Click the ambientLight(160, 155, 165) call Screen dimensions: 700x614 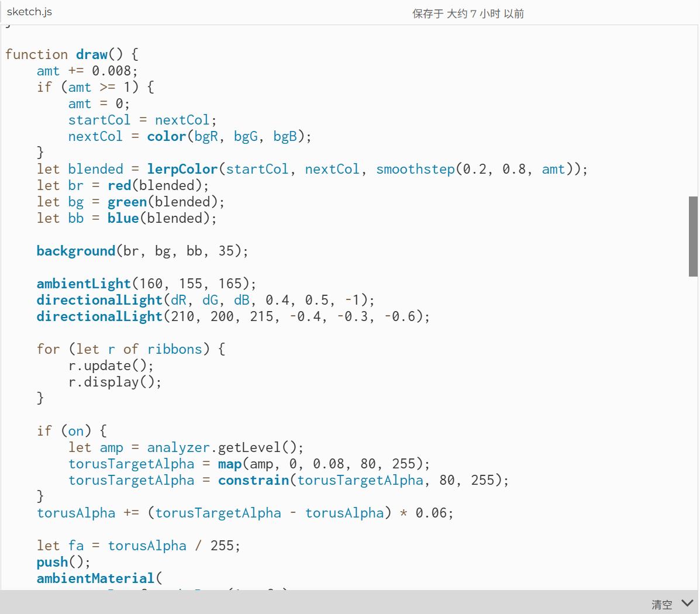(x=83, y=283)
